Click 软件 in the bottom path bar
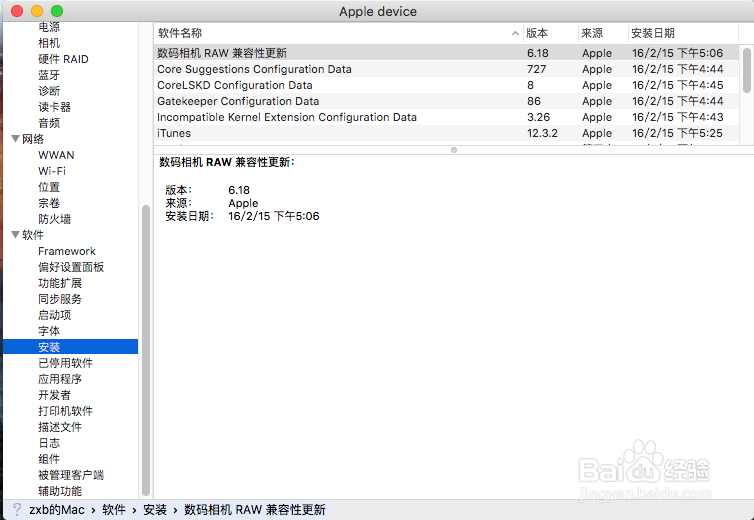This screenshot has width=754, height=520. tap(113, 510)
